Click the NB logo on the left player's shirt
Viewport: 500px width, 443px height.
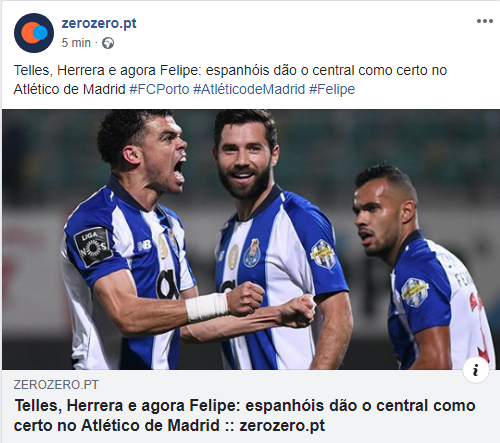click(145, 246)
